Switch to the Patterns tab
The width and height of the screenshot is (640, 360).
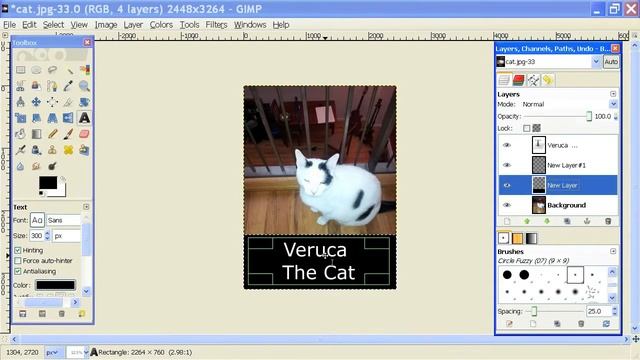tap(517, 238)
